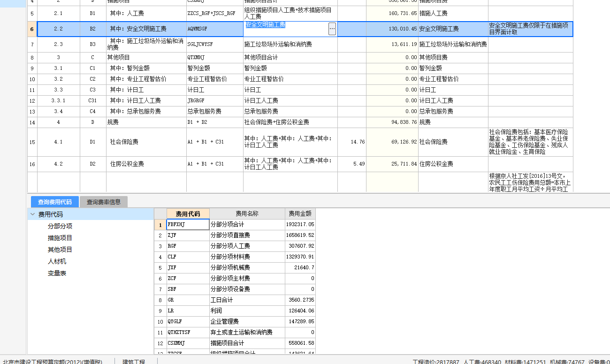Click the amount 69,126.92
Viewport: 610px width, 364px height.
pyautogui.click(x=392, y=142)
